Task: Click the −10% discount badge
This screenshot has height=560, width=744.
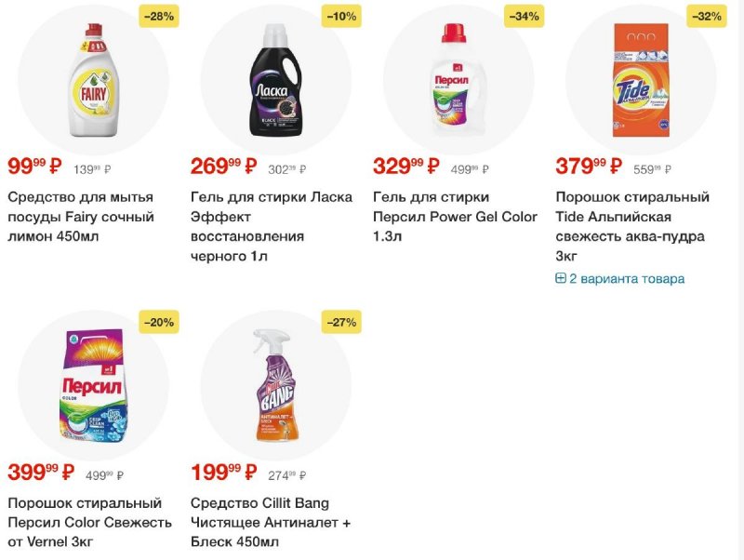Action: point(341,17)
